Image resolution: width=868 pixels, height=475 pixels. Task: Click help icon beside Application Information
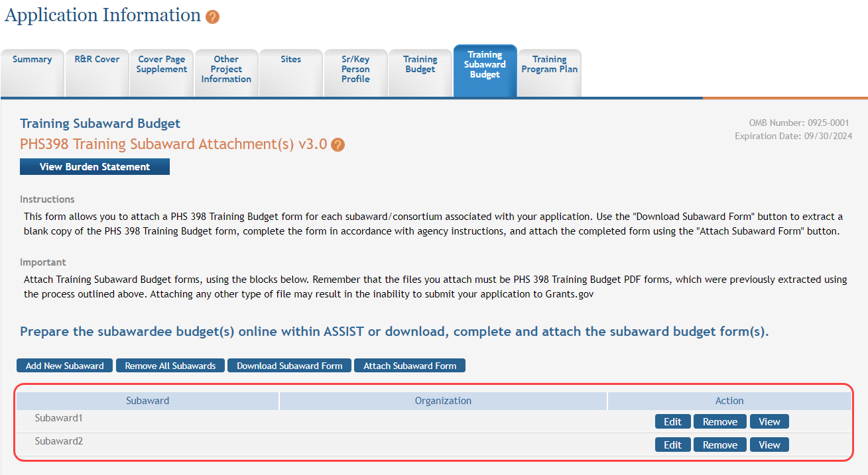(x=212, y=17)
